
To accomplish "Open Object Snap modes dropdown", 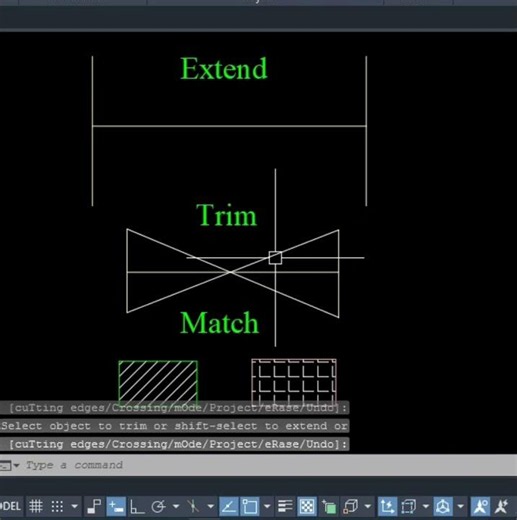I will coord(267,507).
